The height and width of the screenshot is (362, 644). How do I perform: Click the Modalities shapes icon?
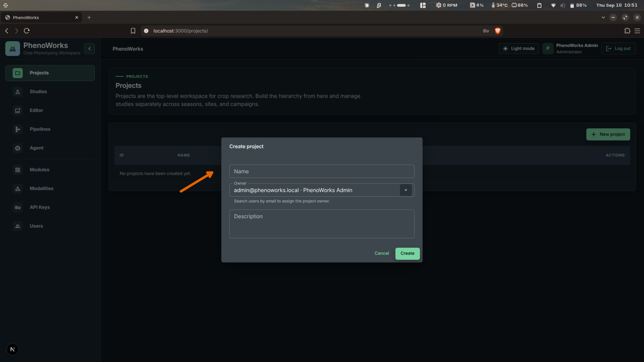click(x=17, y=189)
